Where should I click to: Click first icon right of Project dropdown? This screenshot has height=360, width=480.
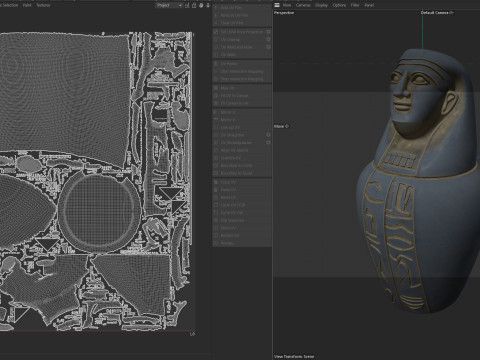click(x=187, y=5)
